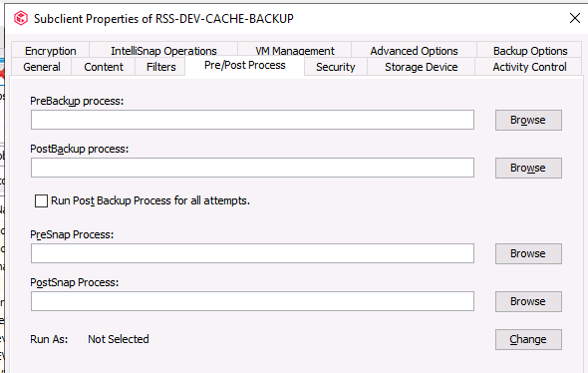Select the Backup Options tab
Viewport: 588px width, 373px height.
pyautogui.click(x=530, y=51)
